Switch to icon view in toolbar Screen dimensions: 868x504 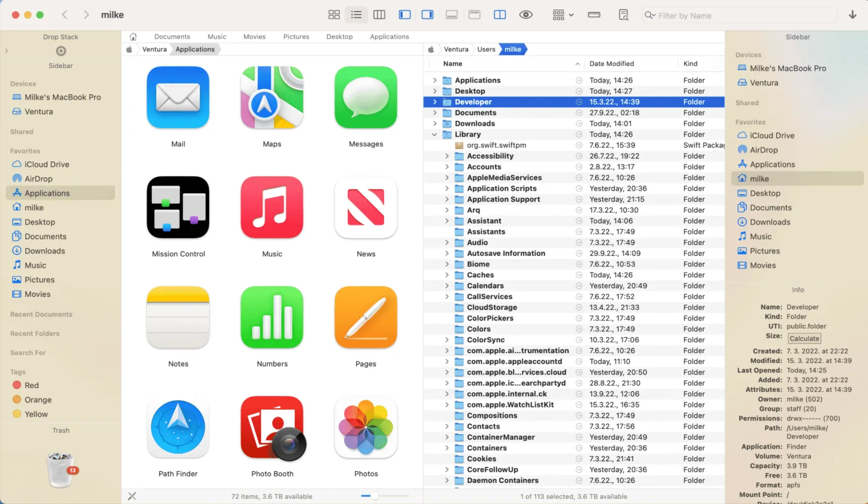tap(334, 15)
